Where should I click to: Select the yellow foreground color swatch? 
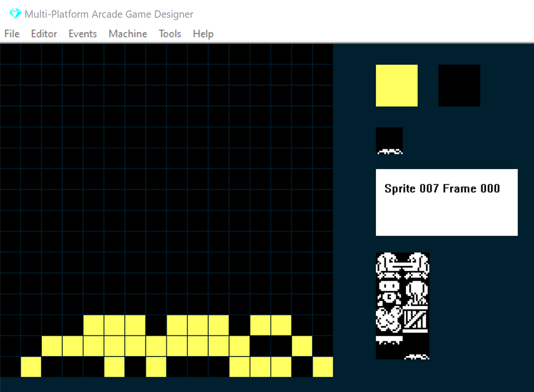tap(397, 86)
